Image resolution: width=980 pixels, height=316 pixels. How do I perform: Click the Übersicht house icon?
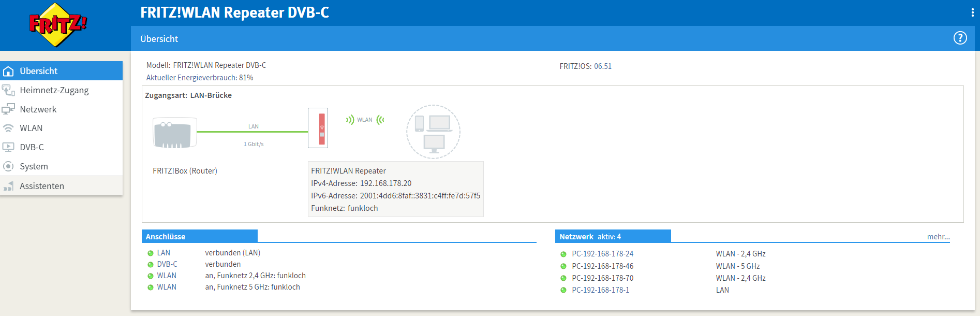point(8,71)
